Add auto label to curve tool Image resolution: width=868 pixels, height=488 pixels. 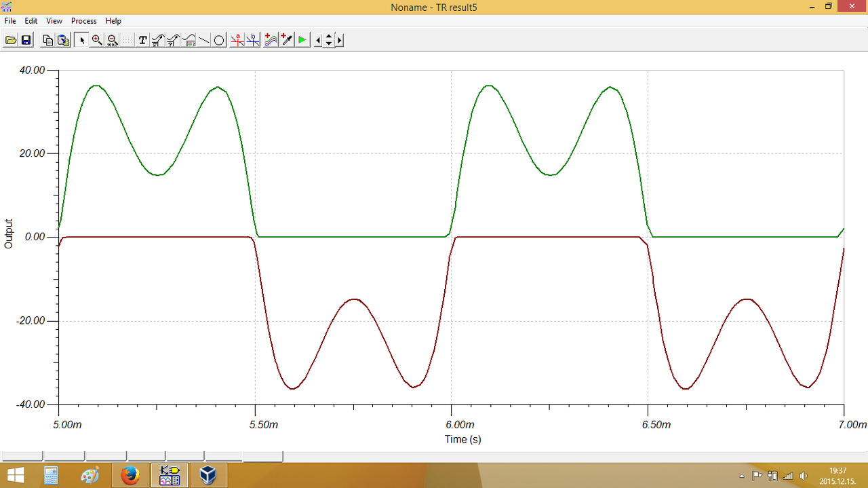point(157,40)
